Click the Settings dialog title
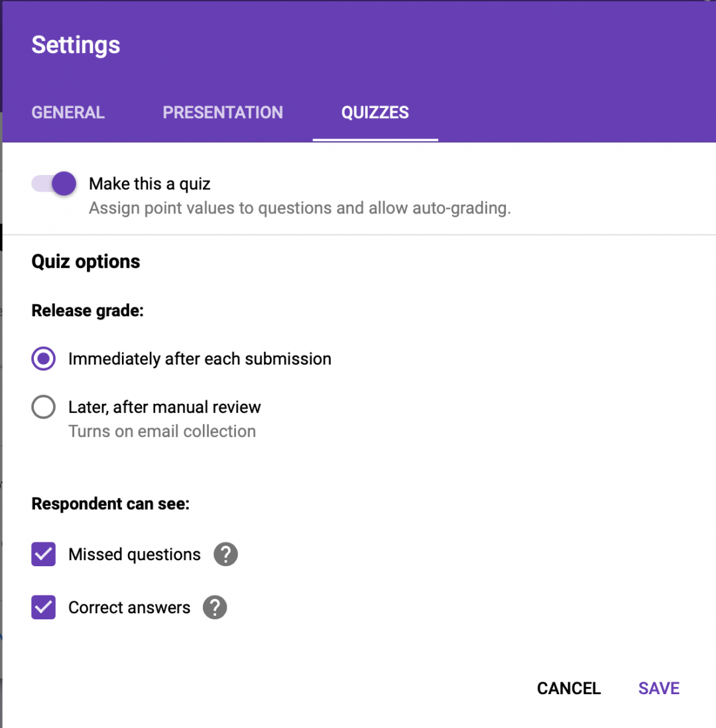Image resolution: width=716 pixels, height=728 pixels. pyautogui.click(x=75, y=44)
